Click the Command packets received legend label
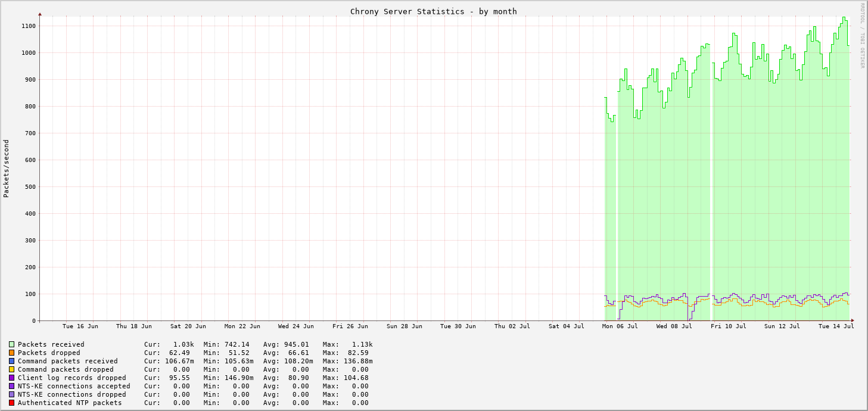Viewport: 868px width, 411px height. (x=68, y=361)
